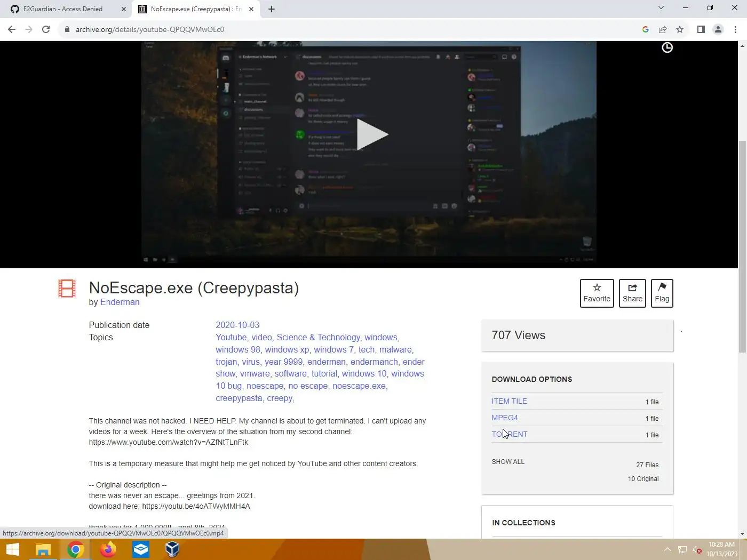
Task: Bookmark this tab with the star icon
Action: (679, 29)
